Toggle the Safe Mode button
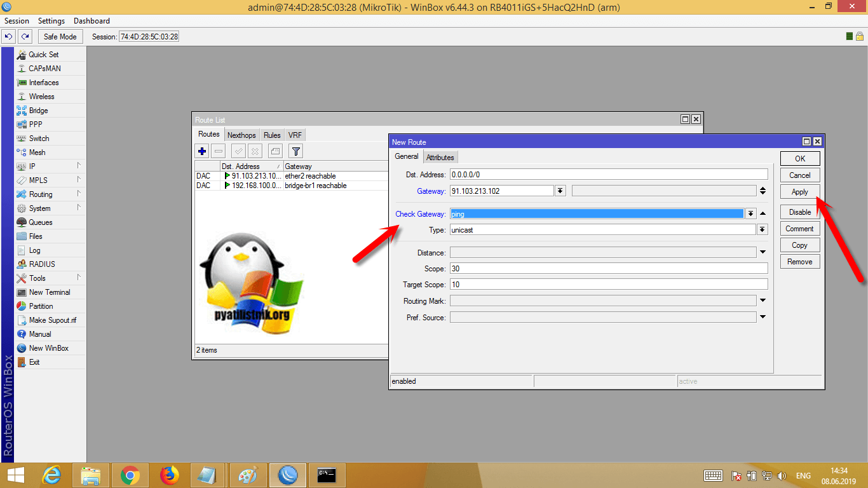Screen dimensions: 868x488 [x=60, y=37]
